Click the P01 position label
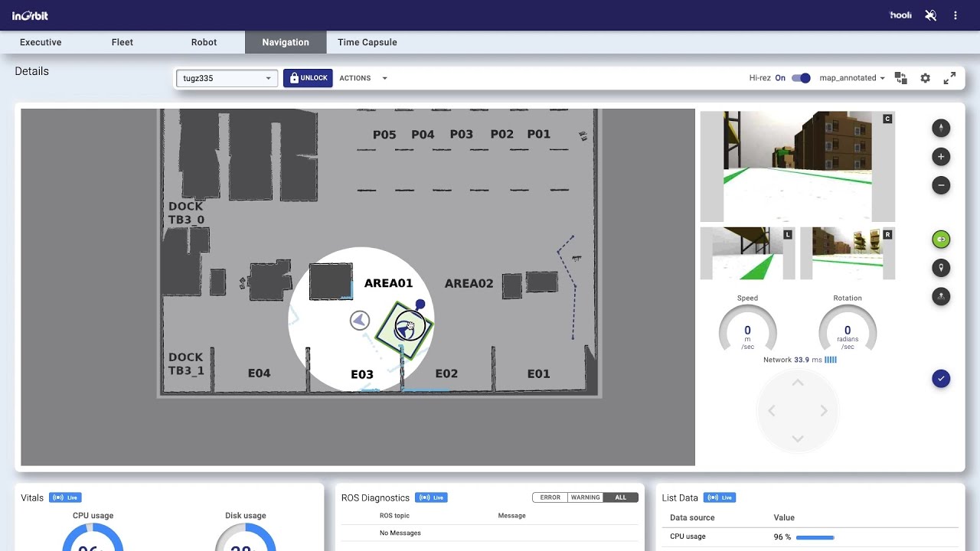Screen dimensions: 980x551 click(538, 134)
